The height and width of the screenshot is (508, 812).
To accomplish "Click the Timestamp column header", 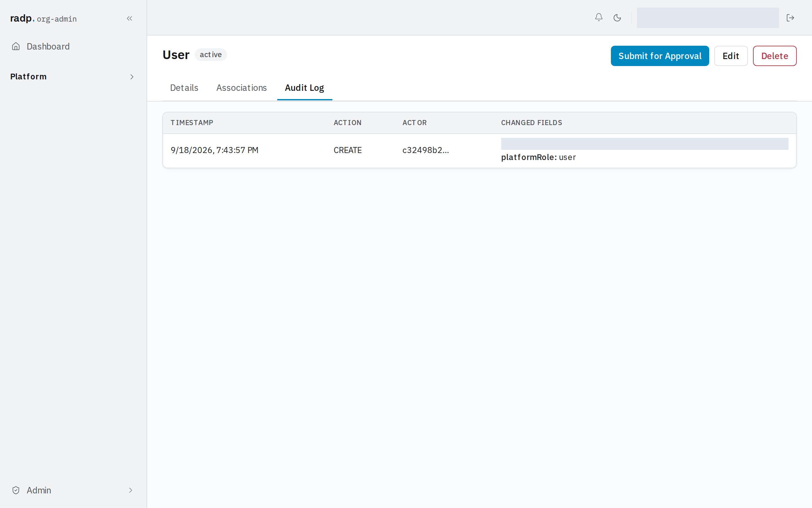I will click(x=192, y=123).
